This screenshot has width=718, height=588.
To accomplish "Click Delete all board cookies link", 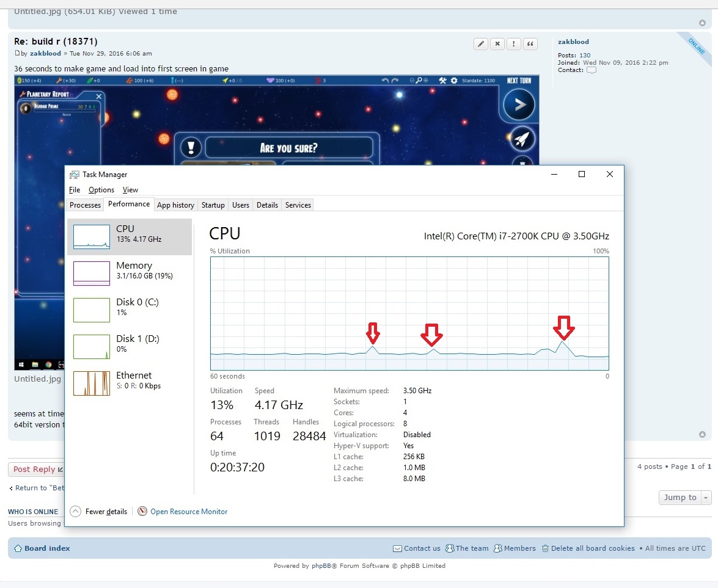I will pos(593,548).
